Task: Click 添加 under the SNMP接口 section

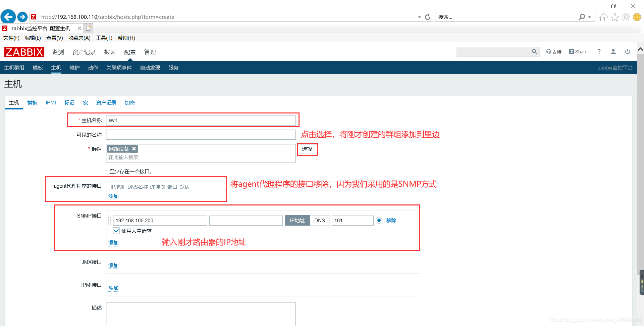Action: pos(113,242)
